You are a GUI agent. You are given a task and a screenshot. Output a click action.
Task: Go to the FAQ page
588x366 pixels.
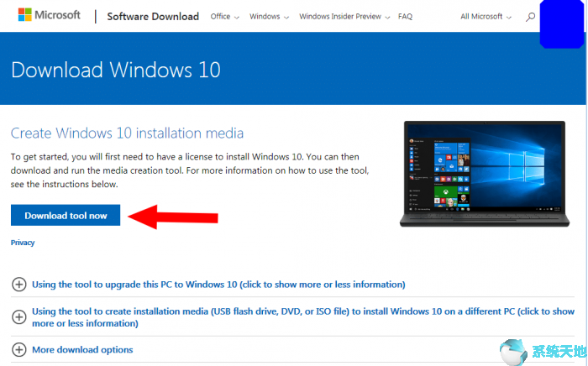point(405,17)
